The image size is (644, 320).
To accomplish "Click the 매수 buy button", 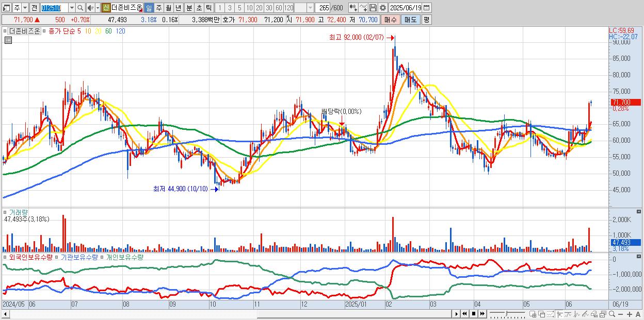I will 391,20.
